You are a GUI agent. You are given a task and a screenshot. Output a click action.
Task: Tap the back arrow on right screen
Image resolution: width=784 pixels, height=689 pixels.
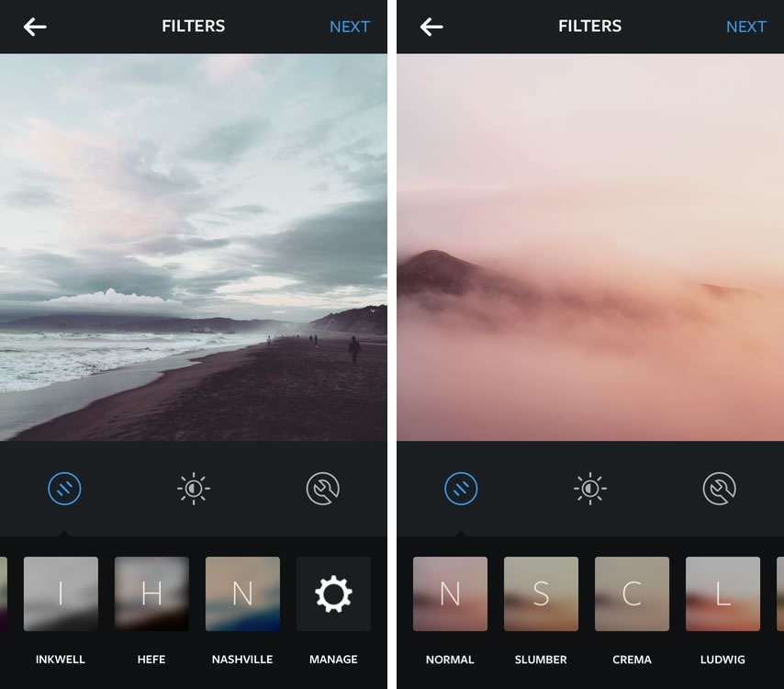coord(431,27)
